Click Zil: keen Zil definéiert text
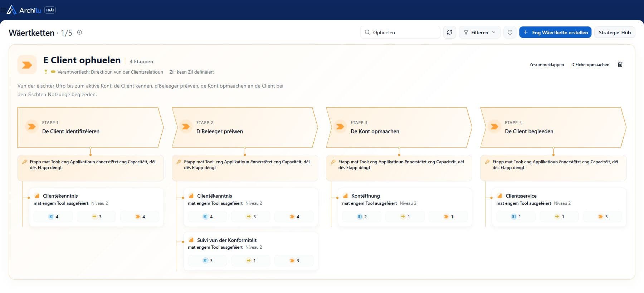Image resolution: width=644 pixels, height=293 pixels. click(192, 72)
